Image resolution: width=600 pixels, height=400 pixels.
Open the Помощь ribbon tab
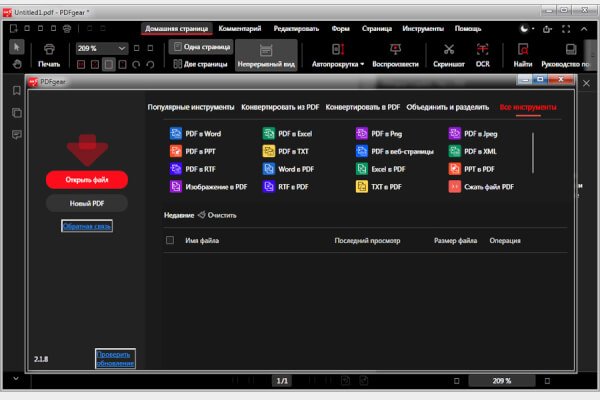468,29
